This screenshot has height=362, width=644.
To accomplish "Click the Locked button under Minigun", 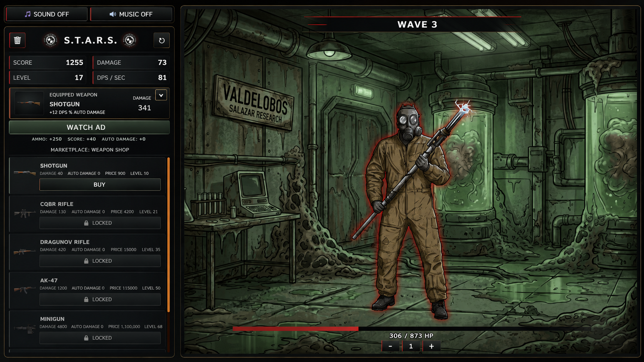I will (100, 338).
